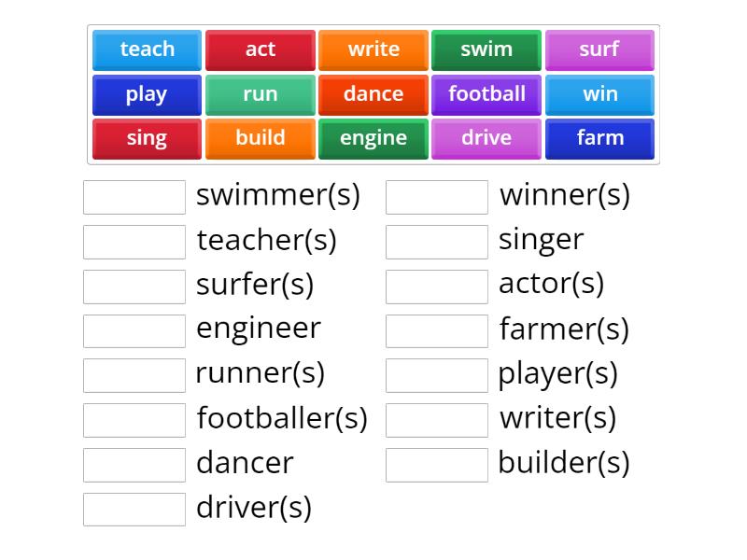Select the farm word tile
Viewport: 747px width, 560px height.
600,137
